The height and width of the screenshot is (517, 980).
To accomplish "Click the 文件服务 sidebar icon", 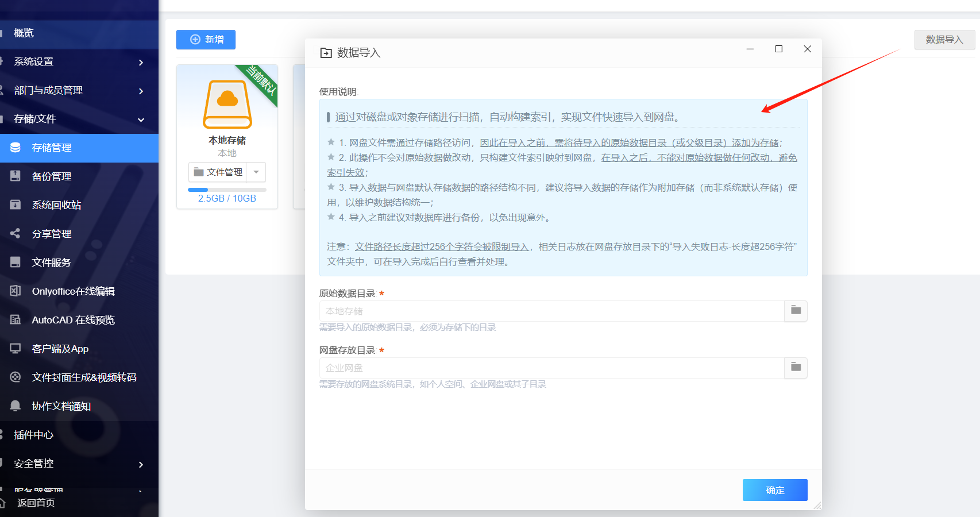I will (x=16, y=262).
